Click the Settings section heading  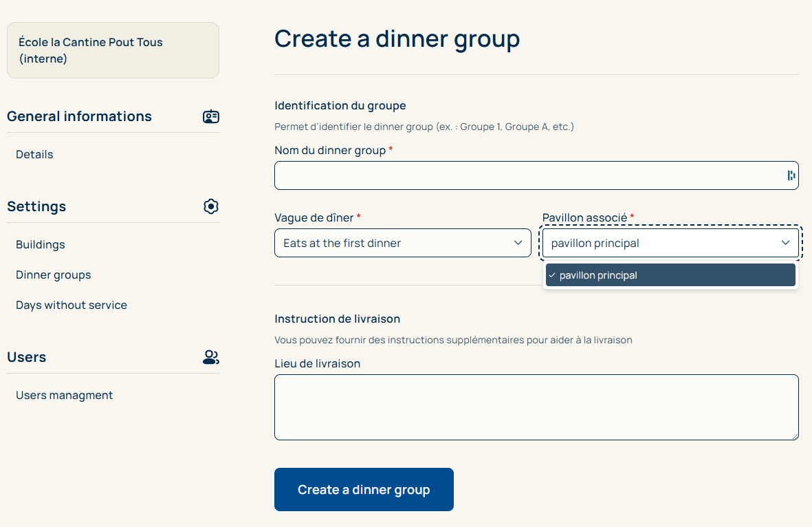(36, 207)
